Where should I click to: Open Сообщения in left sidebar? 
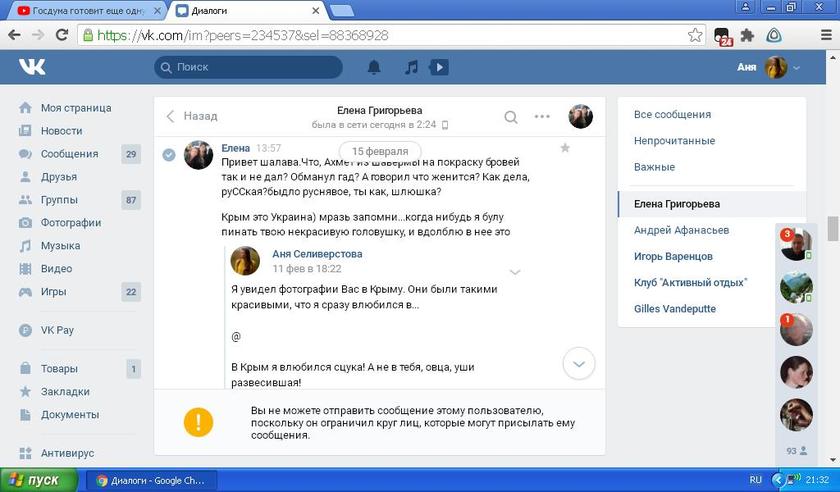coord(70,154)
